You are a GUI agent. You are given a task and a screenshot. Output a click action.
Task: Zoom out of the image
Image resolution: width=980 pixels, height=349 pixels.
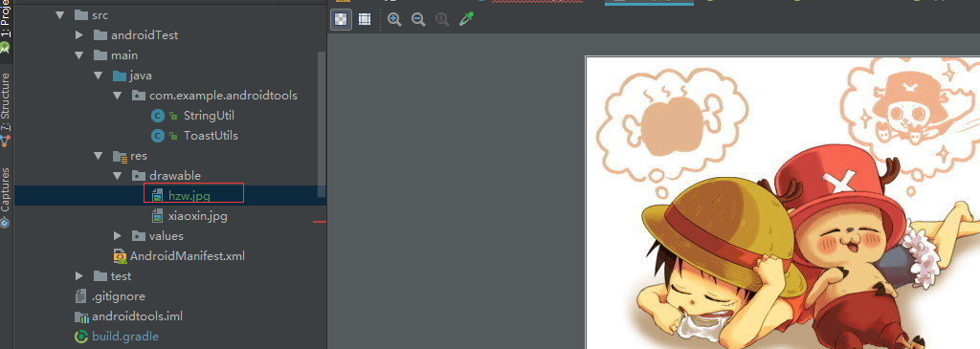click(418, 19)
